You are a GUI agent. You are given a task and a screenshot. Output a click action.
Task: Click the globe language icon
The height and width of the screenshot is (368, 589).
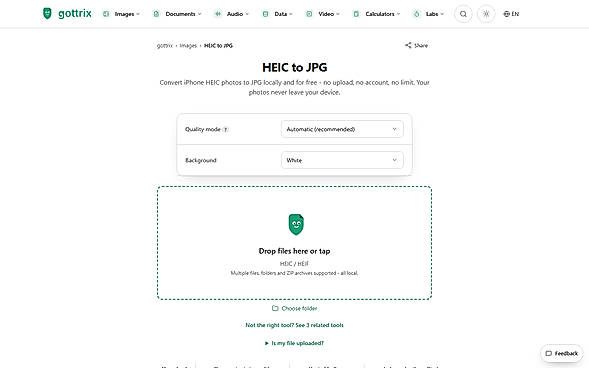pos(507,14)
